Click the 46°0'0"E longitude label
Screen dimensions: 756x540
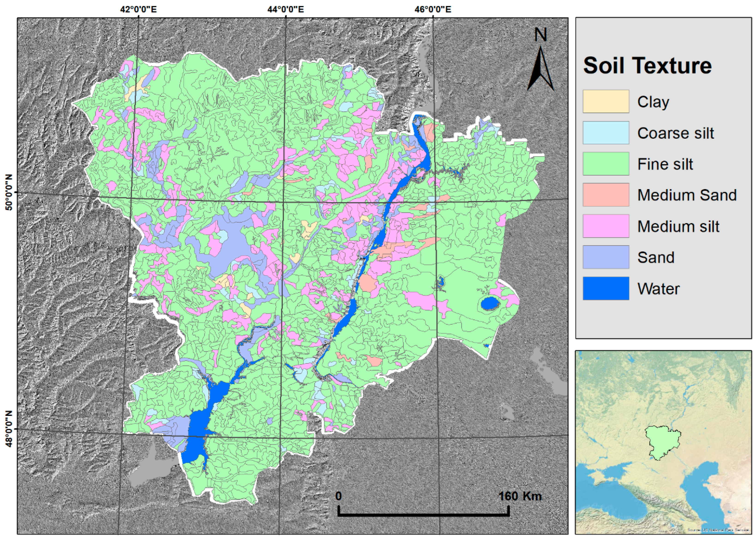[433, 9]
